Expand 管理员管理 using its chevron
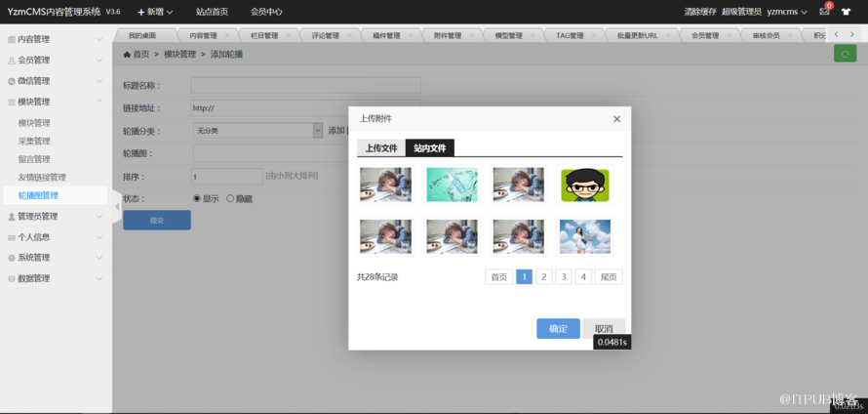This screenshot has width=868, height=414. coord(99,216)
